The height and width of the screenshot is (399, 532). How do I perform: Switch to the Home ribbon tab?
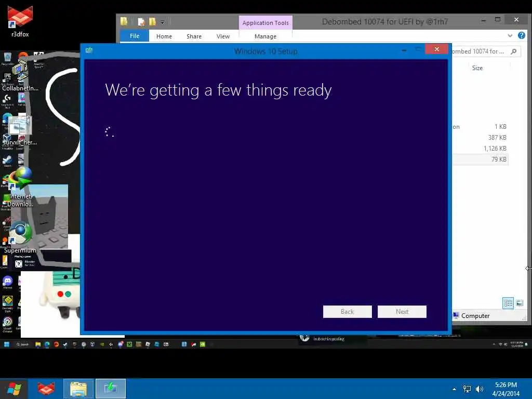pyautogui.click(x=164, y=36)
